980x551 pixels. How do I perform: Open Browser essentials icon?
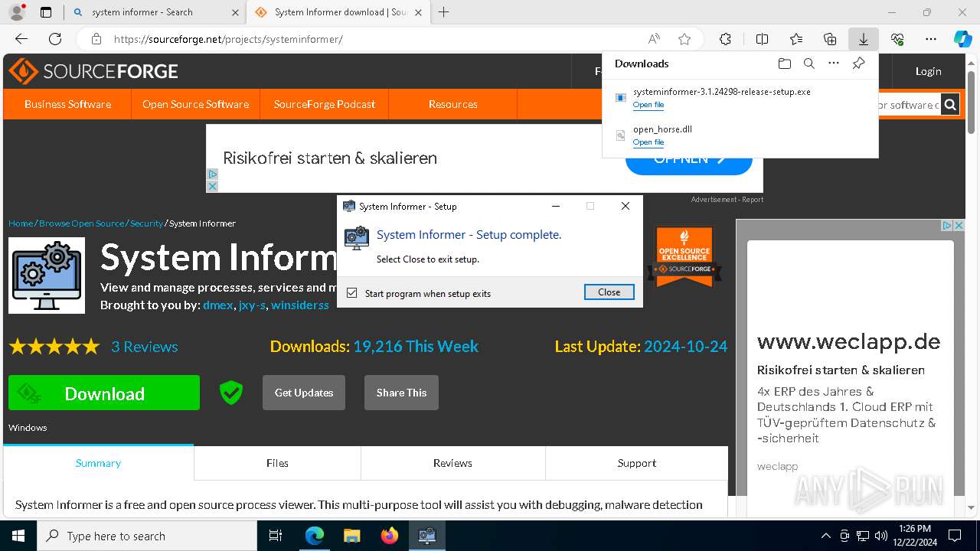(897, 39)
